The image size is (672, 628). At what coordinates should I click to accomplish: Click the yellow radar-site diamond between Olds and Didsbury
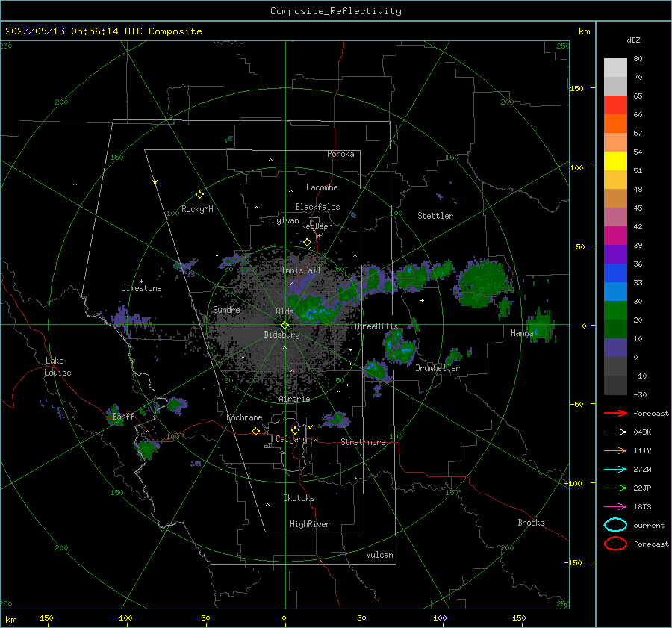pyautogui.click(x=285, y=326)
